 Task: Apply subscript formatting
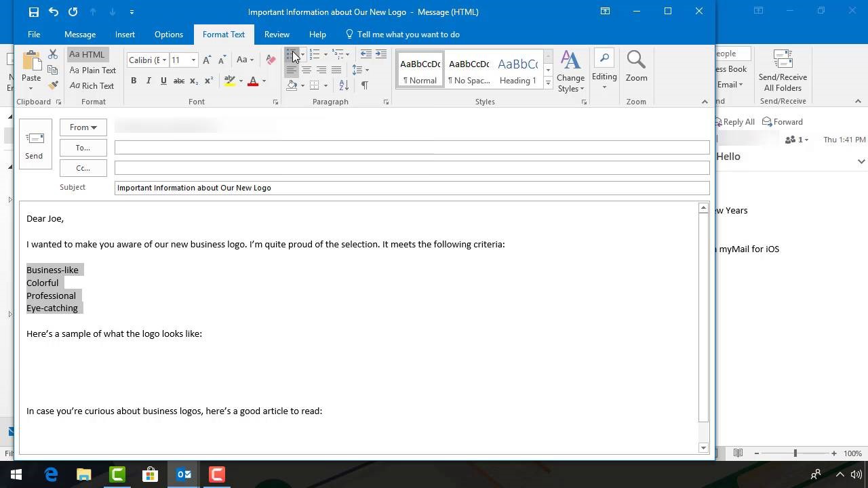tap(194, 81)
